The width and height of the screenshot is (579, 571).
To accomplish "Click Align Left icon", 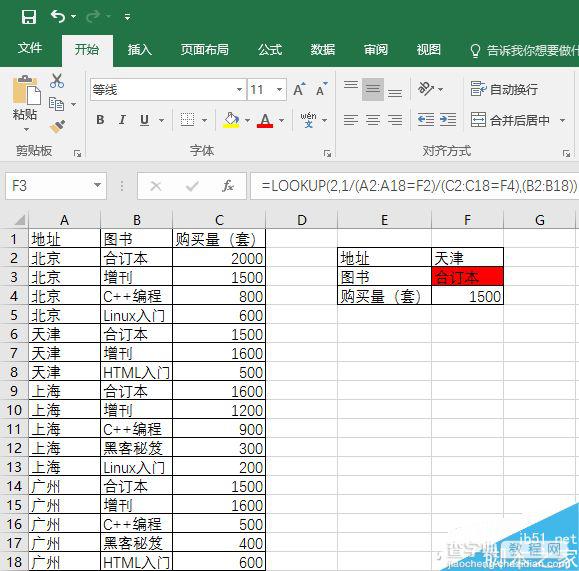I will coord(351,120).
